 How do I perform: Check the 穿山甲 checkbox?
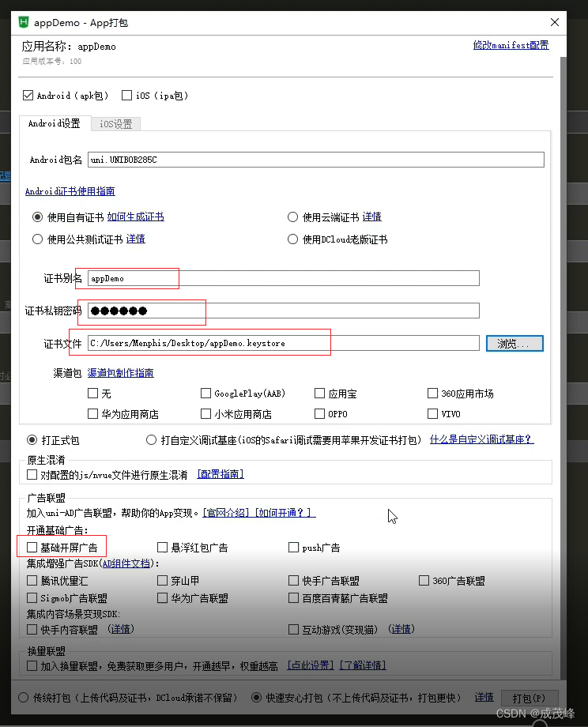tap(162, 581)
